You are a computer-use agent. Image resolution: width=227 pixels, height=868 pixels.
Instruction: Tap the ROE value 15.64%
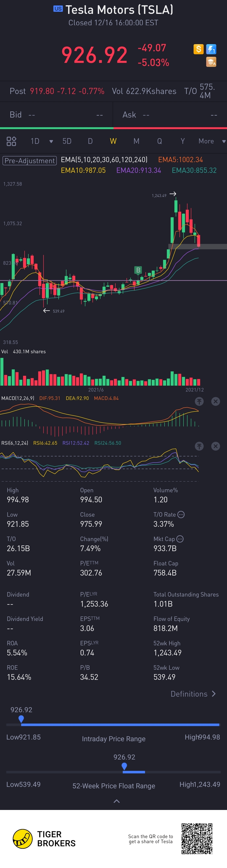pos(19,677)
